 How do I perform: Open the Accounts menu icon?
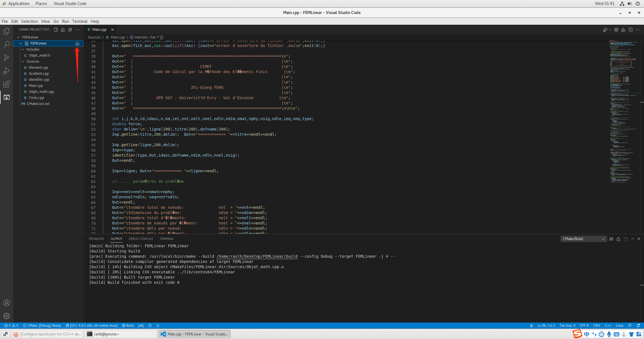tap(7, 303)
